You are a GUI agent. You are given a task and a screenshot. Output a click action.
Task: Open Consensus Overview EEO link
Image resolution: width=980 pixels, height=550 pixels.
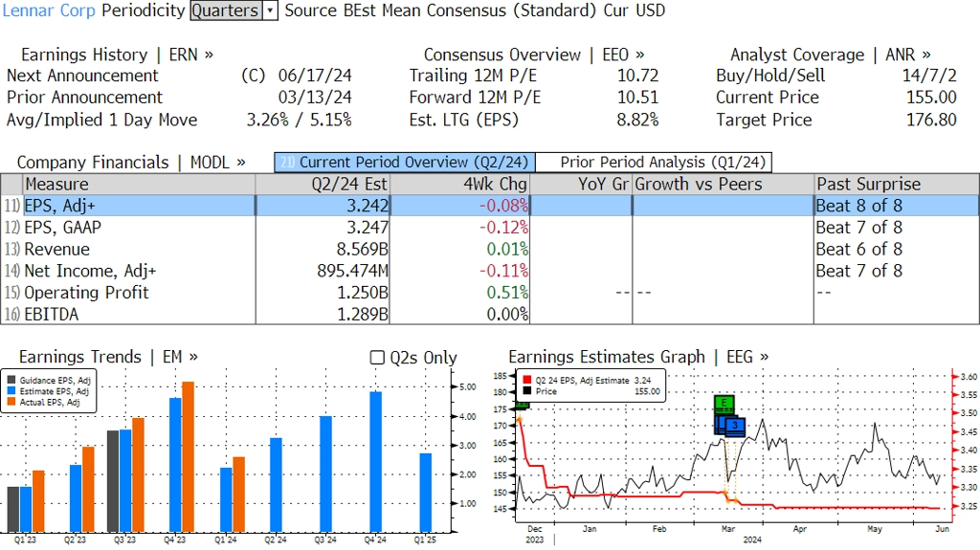pos(534,55)
